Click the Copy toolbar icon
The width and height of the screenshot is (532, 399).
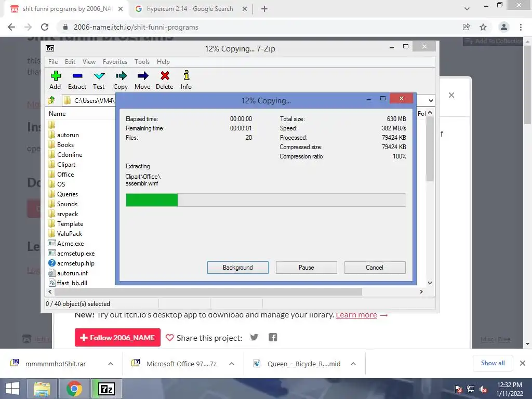(121, 79)
